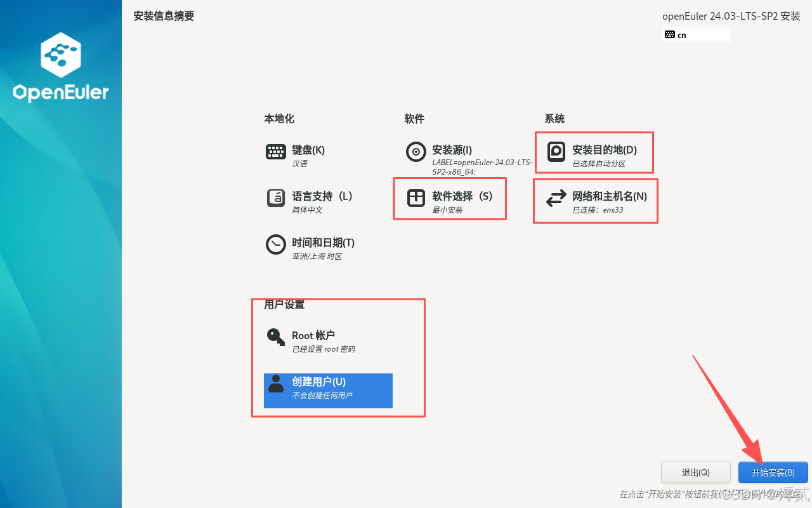
Task: Open 语言支持 language support settings
Action: (276, 199)
